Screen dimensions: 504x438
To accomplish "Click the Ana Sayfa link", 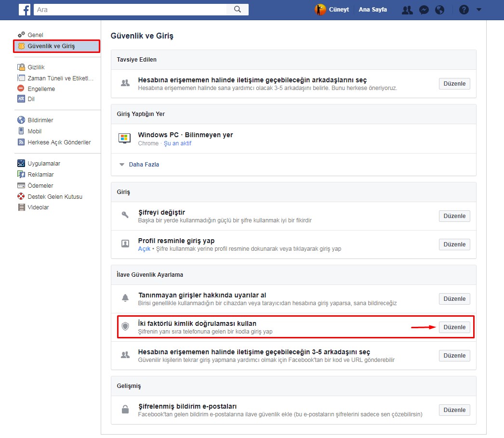I will (x=372, y=10).
